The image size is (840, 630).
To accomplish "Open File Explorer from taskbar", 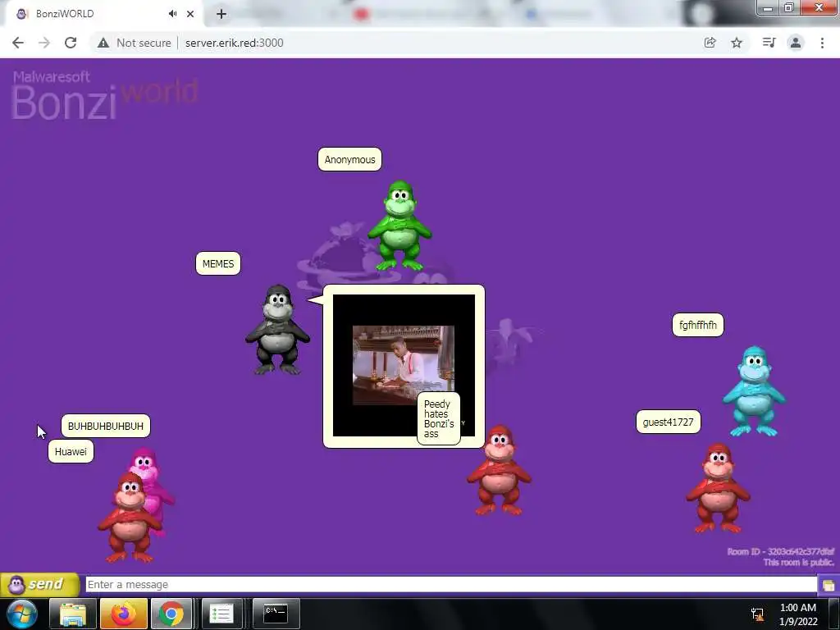I will coord(73,614).
